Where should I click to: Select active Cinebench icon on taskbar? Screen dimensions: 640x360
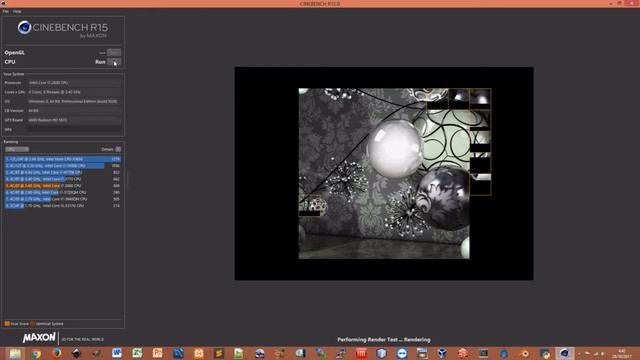[x=564, y=353]
